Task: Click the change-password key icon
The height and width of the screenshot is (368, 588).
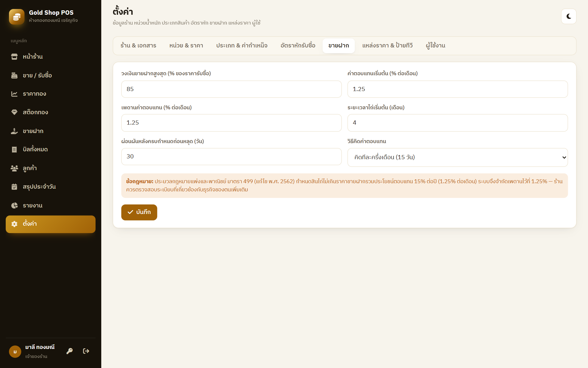Action: [70, 351]
